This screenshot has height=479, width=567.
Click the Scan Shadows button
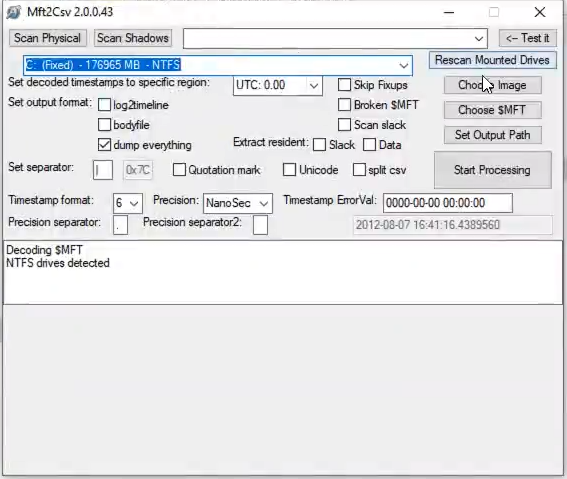coord(133,38)
